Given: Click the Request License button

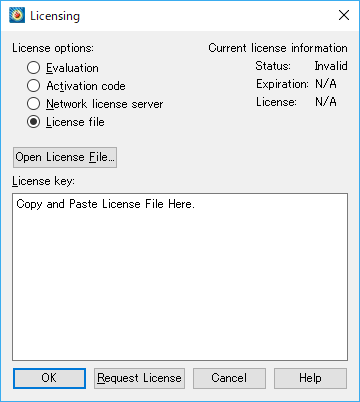Looking at the screenshot, I should (x=139, y=378).
